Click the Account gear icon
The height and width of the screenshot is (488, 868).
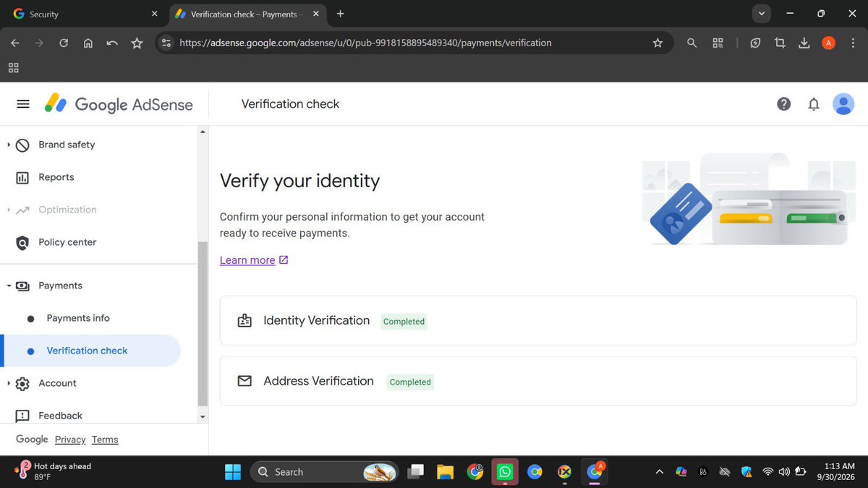click(x=22, y=383)
